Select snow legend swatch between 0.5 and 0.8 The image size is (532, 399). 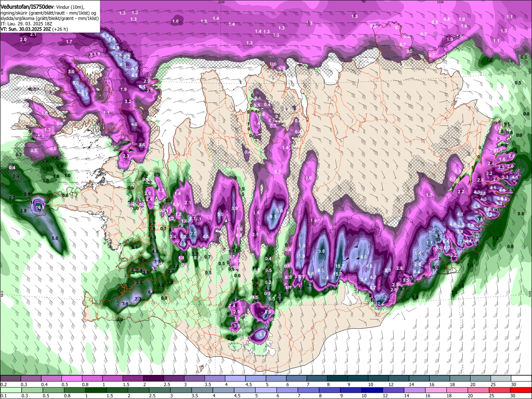[x=71, y=378]
